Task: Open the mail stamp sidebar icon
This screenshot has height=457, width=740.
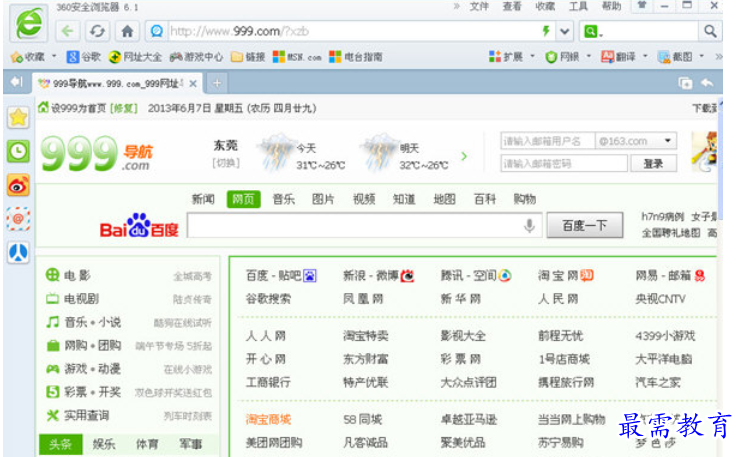Action: (x=18, y=219)
